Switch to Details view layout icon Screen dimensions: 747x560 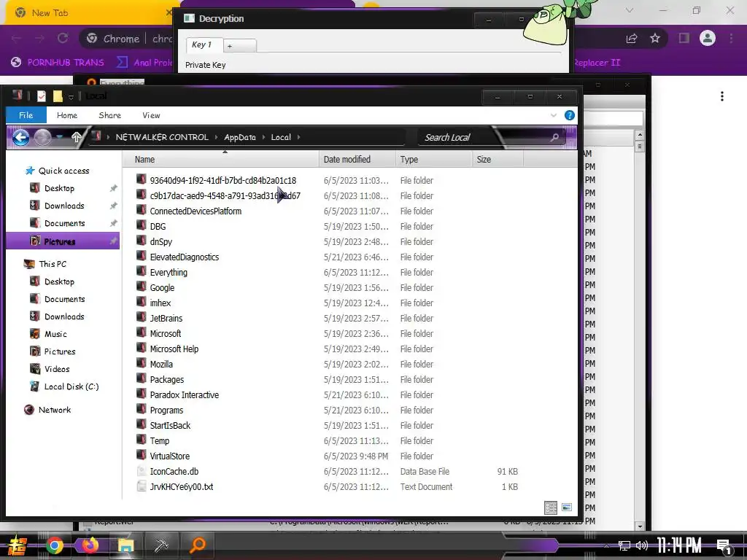click(x=551, y=507)
